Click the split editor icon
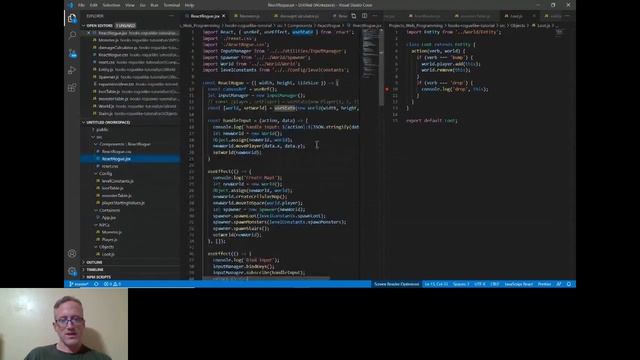The image size is (640, 360). (x=364, y=16)
